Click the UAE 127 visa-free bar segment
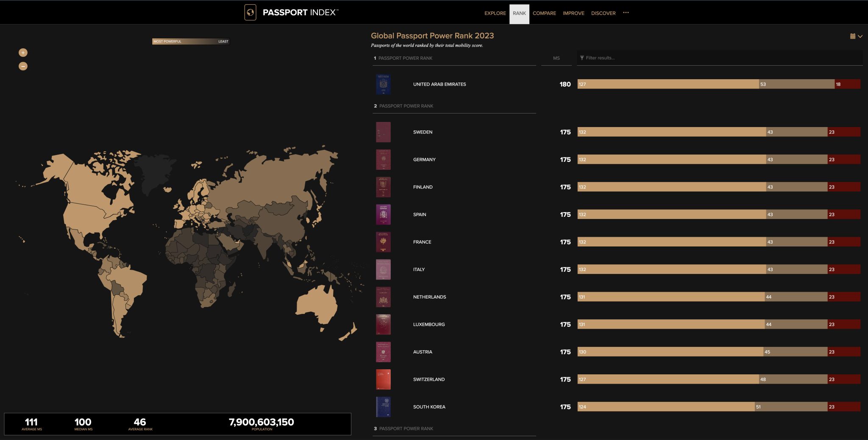The image size is (868, 440). (x=668, y=84)
